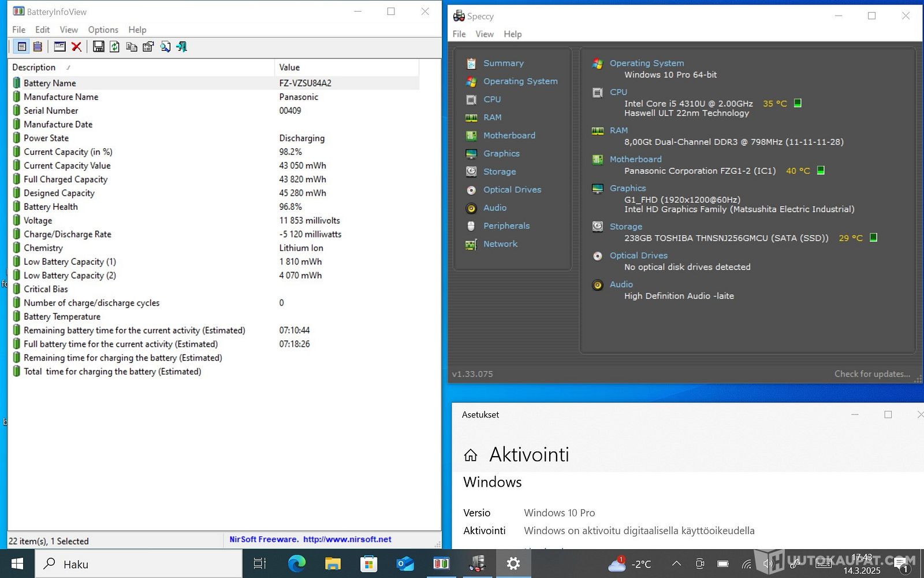The width and height of the screenshot is (924, 578).
Task: Click the Optical Drives heading in Speccy summary panel
Action: click(x=639, y=255)
